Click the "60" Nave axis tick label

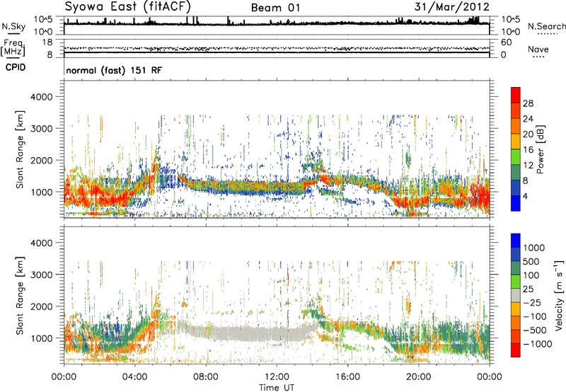click(506, 42)
